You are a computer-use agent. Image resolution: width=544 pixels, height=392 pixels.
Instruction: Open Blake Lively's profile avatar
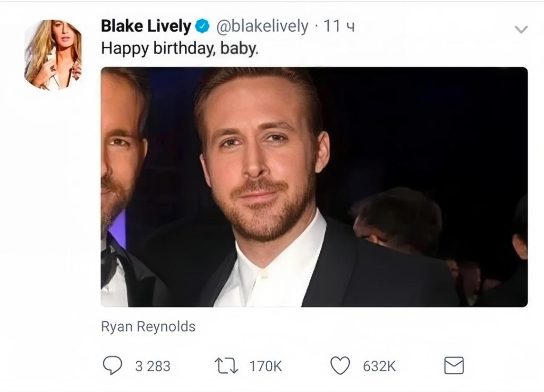click(53, 54)
